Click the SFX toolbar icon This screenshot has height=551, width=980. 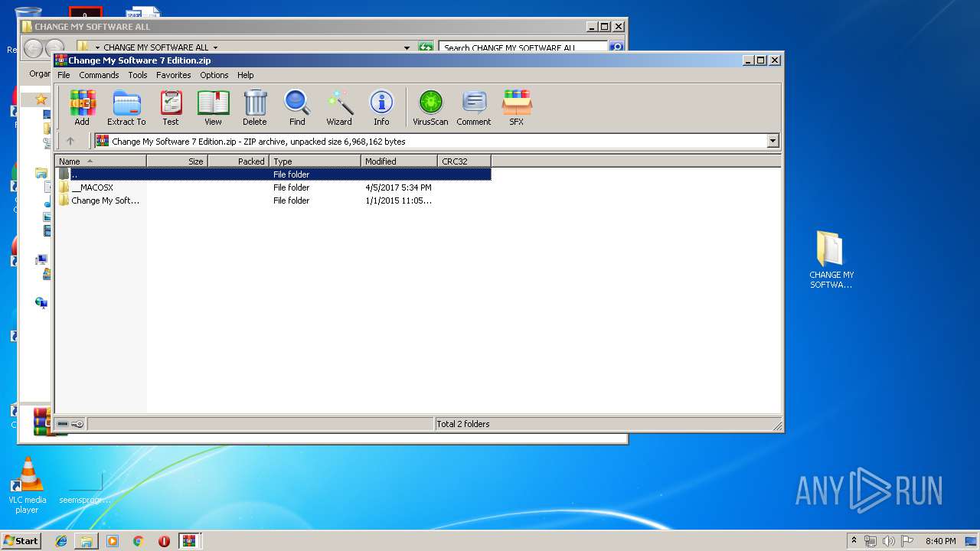tap(517, 108)
